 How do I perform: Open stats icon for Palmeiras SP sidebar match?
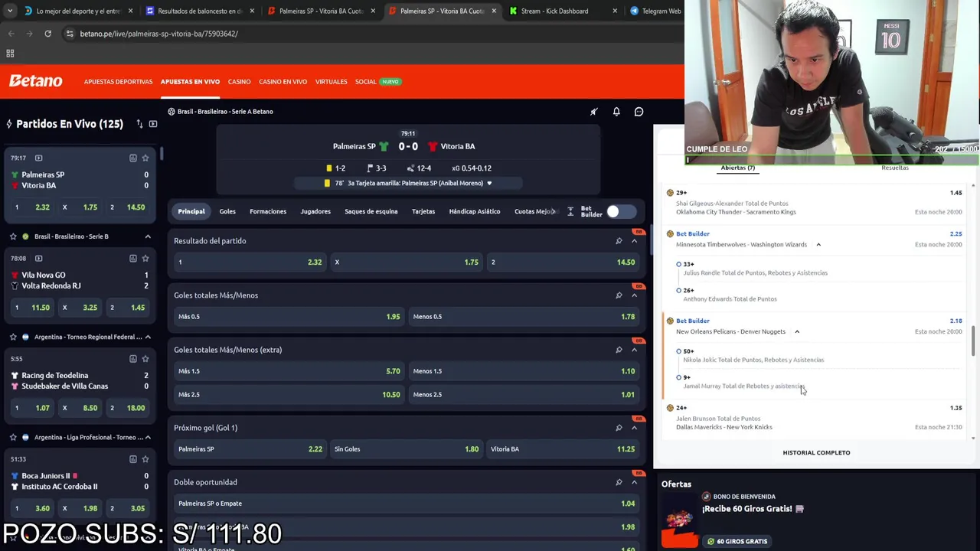[132, 158]
